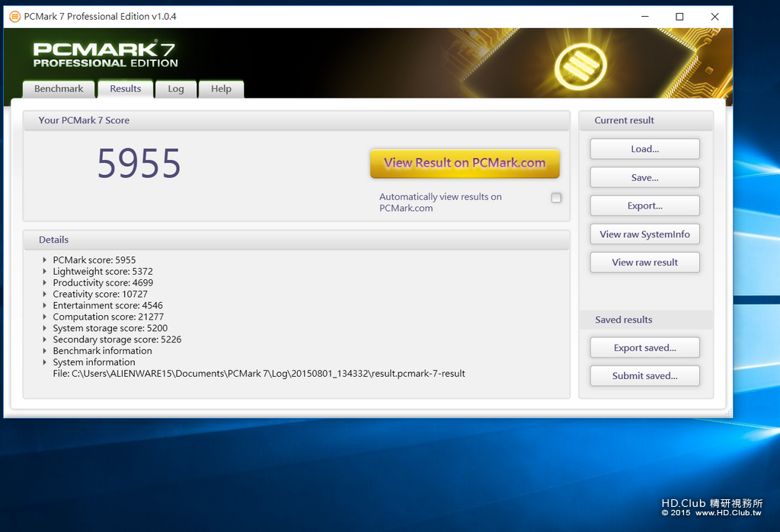
Task: Open the Help tab
Action: coord(221,89)
